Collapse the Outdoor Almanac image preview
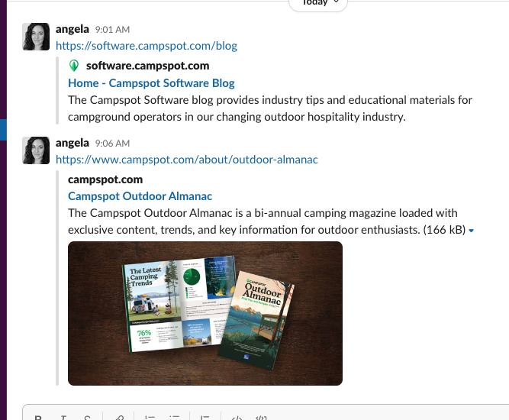The image size is (509, 420). coord(472,231)
